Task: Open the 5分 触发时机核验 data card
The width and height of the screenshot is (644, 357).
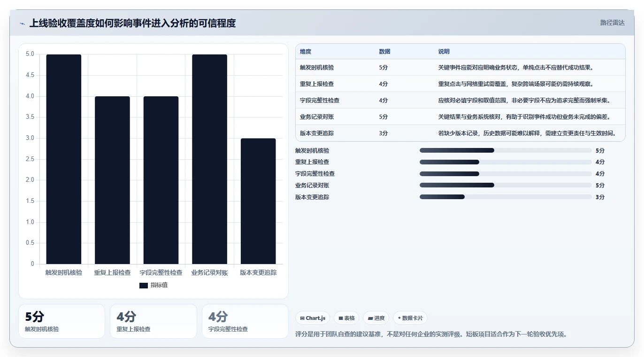Action: [61, 321]
